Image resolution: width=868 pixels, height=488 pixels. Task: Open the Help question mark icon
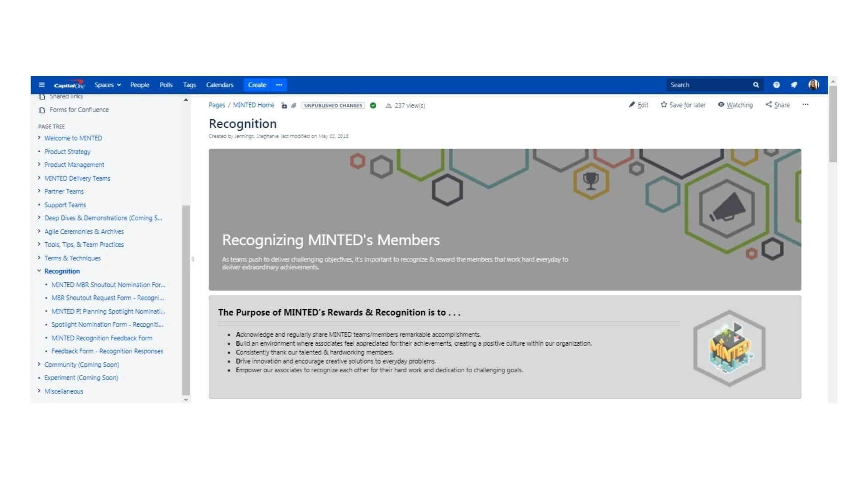point(776,85)
